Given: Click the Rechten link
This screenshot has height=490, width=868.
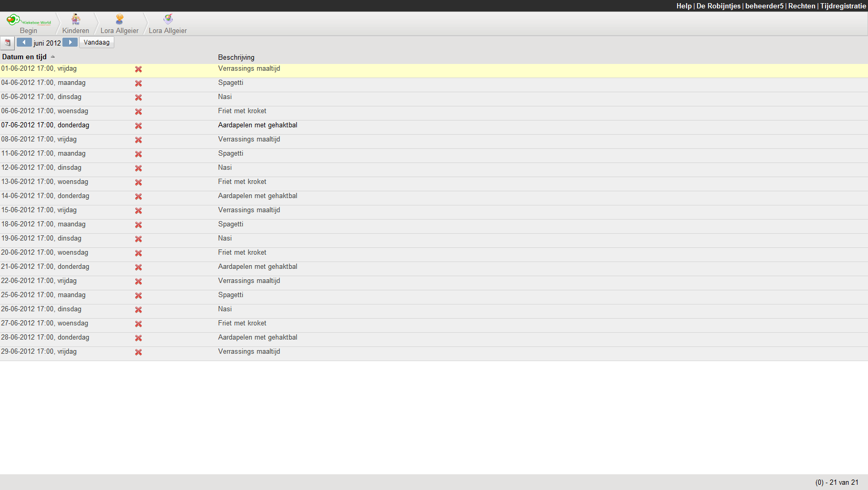Looking at the screenshot, I should (x=801, y=6).
